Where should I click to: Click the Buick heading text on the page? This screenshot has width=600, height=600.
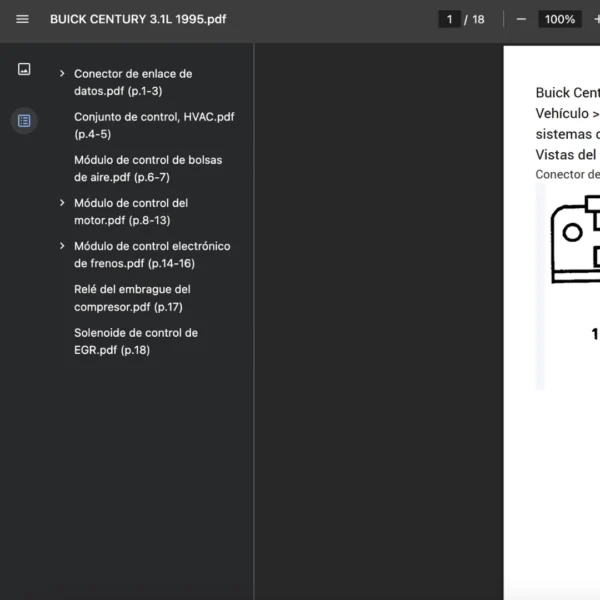[x=567, y=93]
